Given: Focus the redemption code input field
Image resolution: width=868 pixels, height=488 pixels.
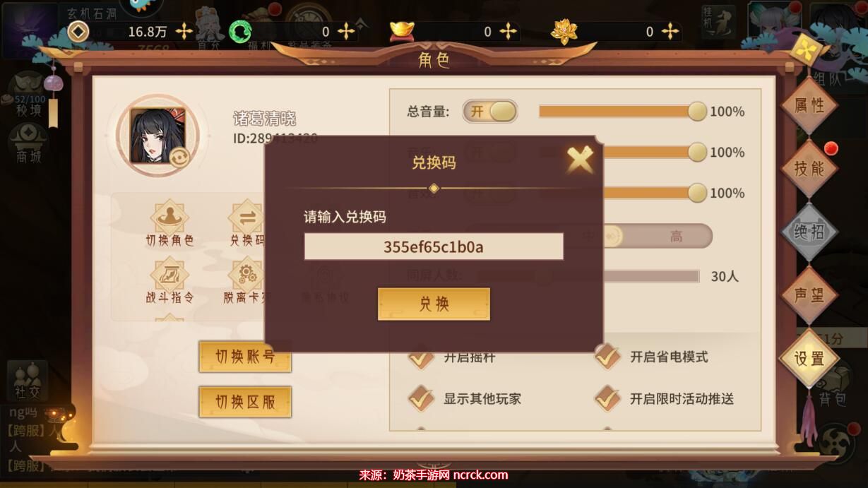Looking at the screenshot, I should point(434,246).
